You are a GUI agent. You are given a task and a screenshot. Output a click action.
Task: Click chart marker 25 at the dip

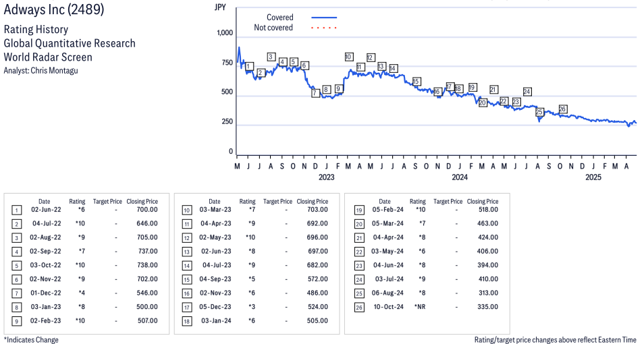coord(539,112)
